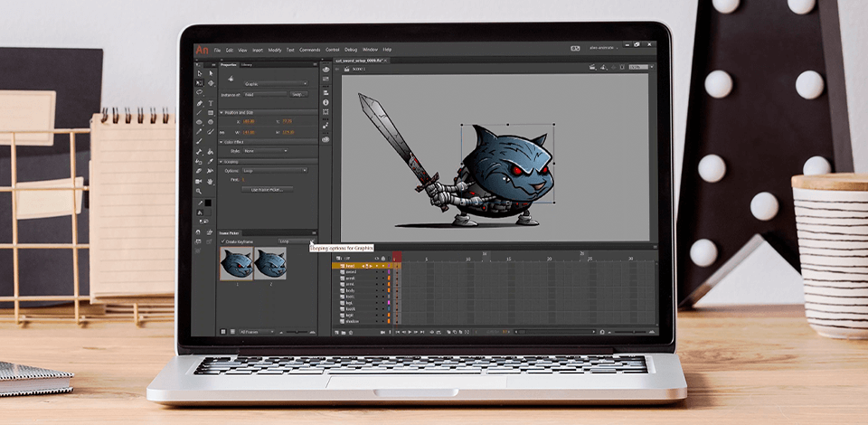Select the Lasso tool
Viewport: 868px width, 425px height.
pos(199,92)
